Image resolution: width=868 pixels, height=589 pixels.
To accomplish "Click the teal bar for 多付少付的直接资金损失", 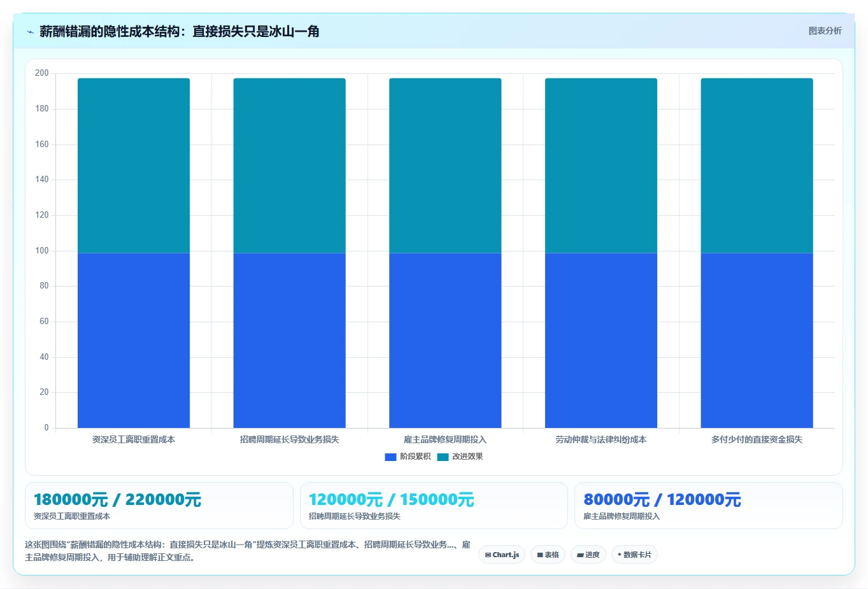I will (x=757, y=166).
